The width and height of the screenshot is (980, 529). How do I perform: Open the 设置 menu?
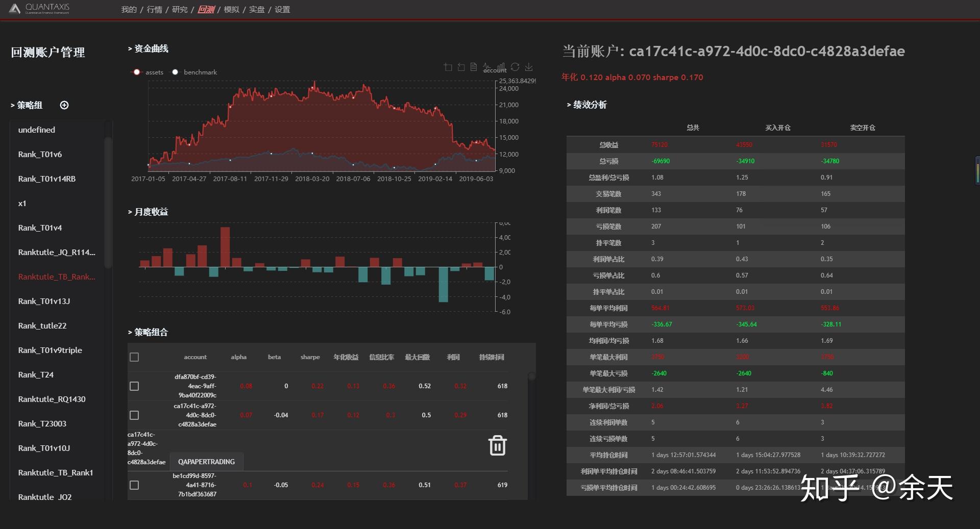tap(282, 10)
